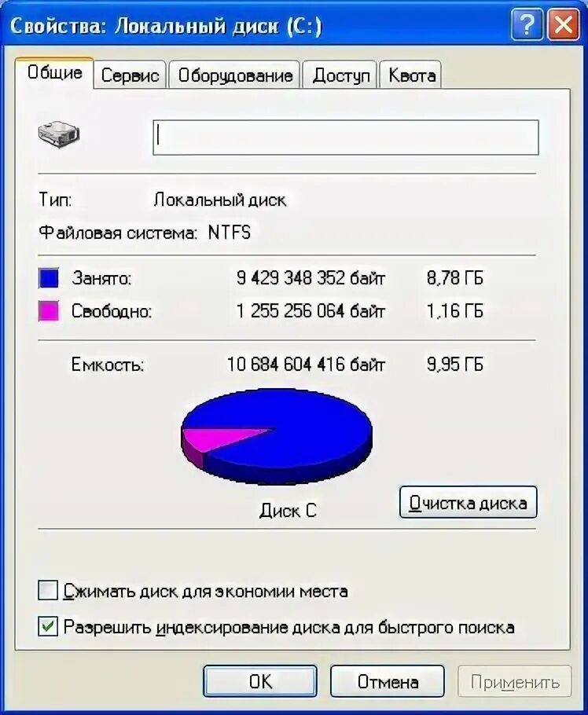Viewport: 588px width, 715px height.
Task: Click the blue Занято color swatch
Action: 49,277
